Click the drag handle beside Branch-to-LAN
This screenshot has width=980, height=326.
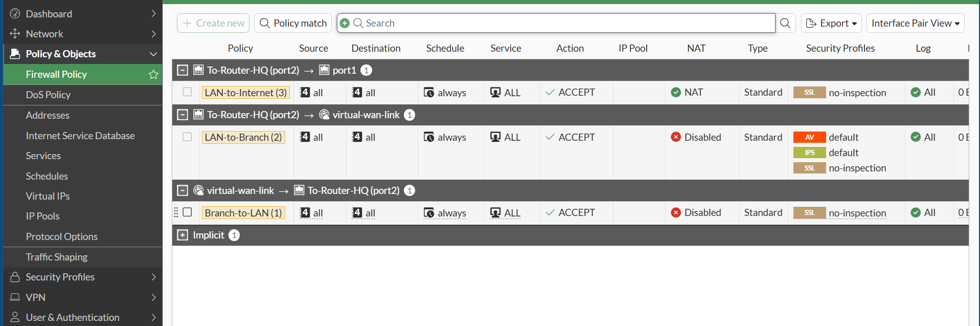[x=176, y=212]
